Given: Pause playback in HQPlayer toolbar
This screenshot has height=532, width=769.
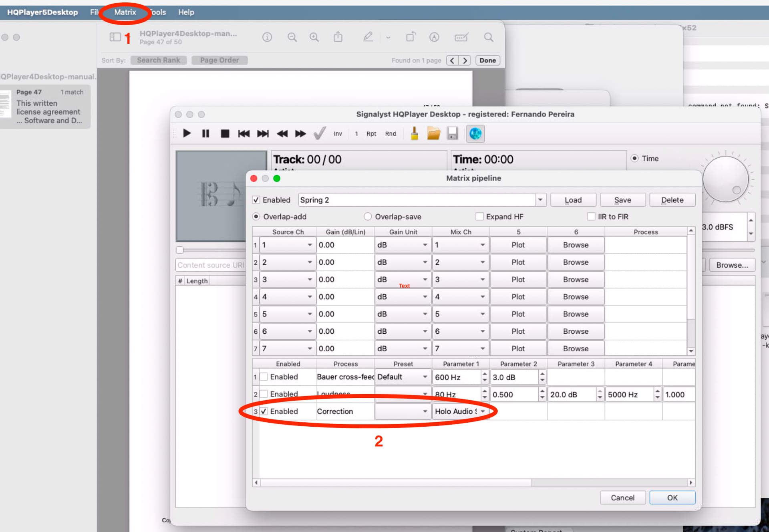Looking at the screenshot, I should tap(205, 133).
